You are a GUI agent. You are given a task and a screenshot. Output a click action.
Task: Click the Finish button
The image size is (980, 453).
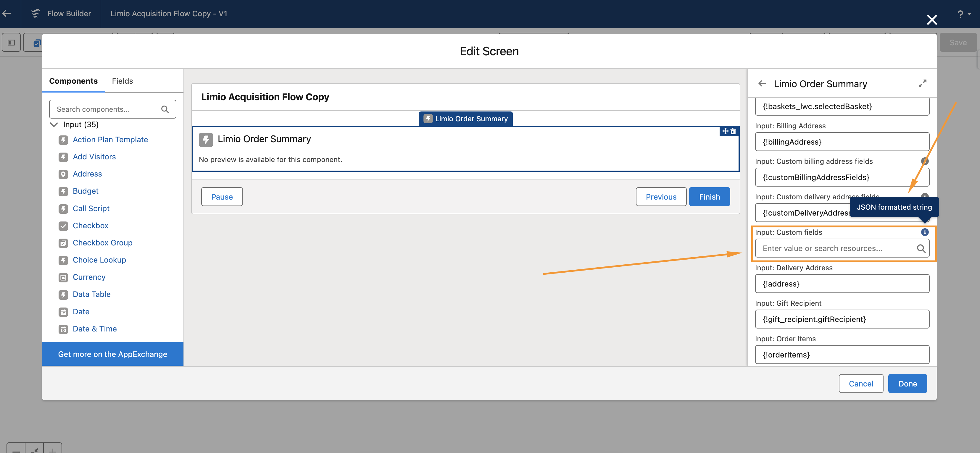709,196
